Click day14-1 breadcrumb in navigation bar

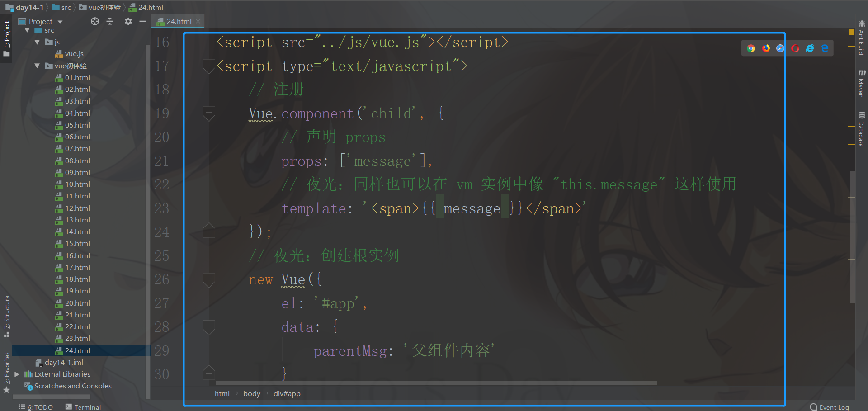[24, 7]
